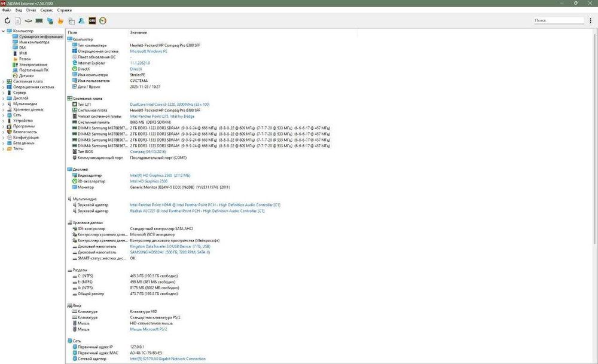Image resolution: width=598 pixels, height=364 pixels.
Task: Click the DIMM1 memory module icon
Action: (x=75, y=128)
